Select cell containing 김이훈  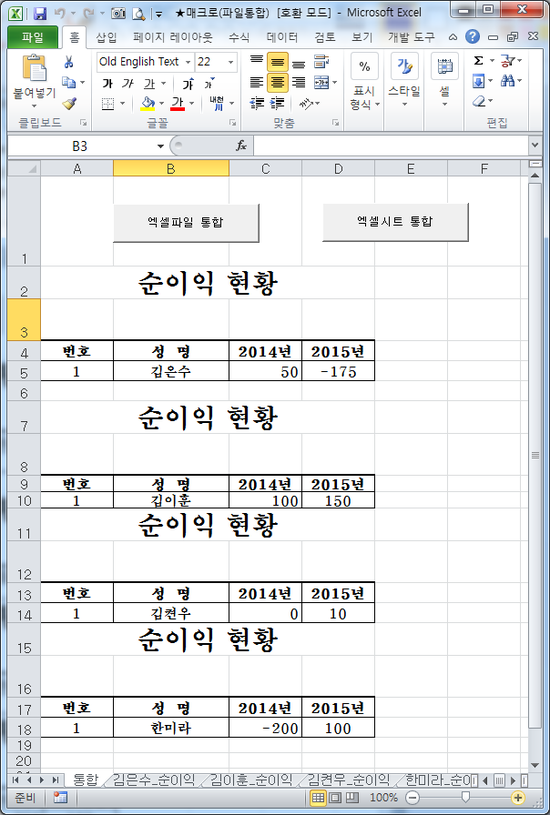coord(171,501)
